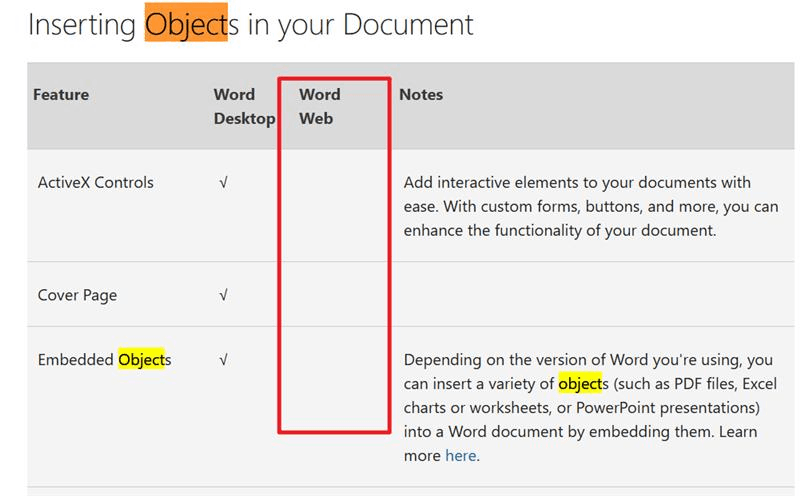Click the Embedded Objects notes paragraph

pos(590,408)
